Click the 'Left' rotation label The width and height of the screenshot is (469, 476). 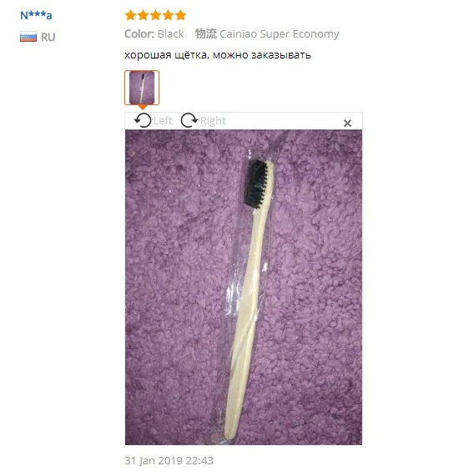tap(163, 121)
